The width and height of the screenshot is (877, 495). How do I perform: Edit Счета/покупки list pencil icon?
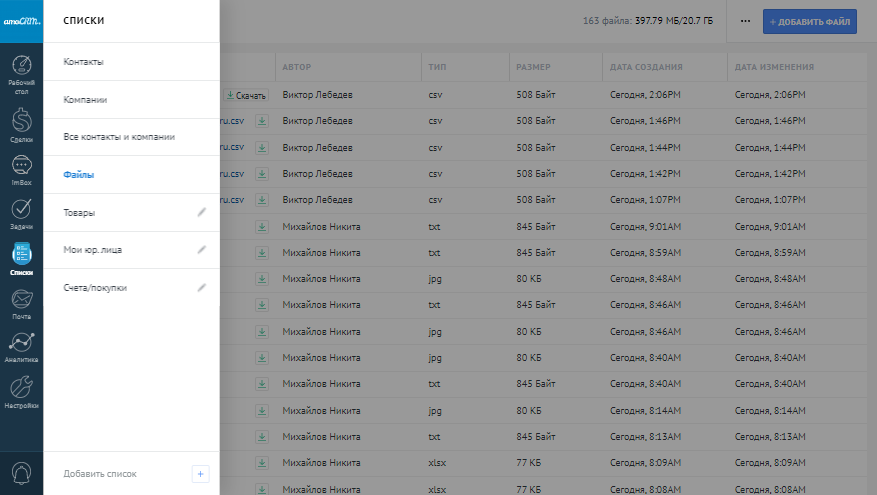click(x=201, y=287)
